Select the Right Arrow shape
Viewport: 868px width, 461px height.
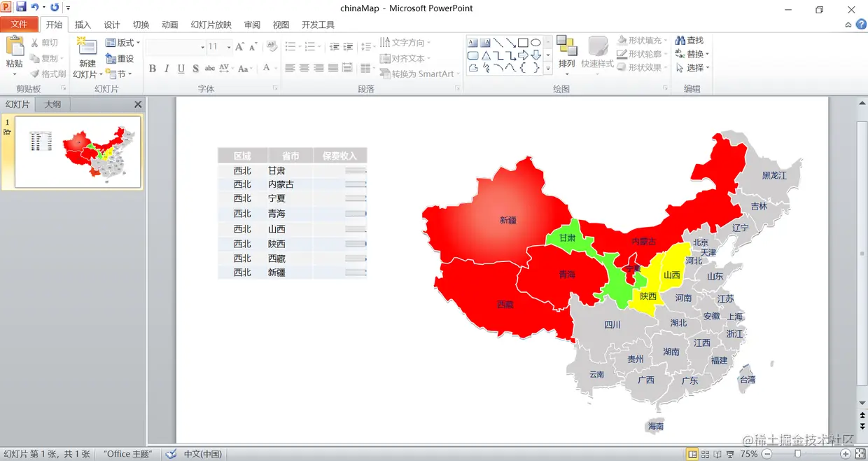[523, 55]
